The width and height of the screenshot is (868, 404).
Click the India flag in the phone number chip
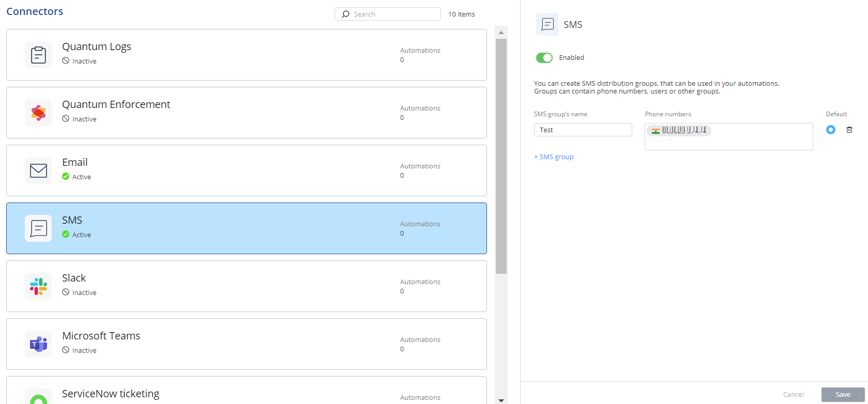656,131
